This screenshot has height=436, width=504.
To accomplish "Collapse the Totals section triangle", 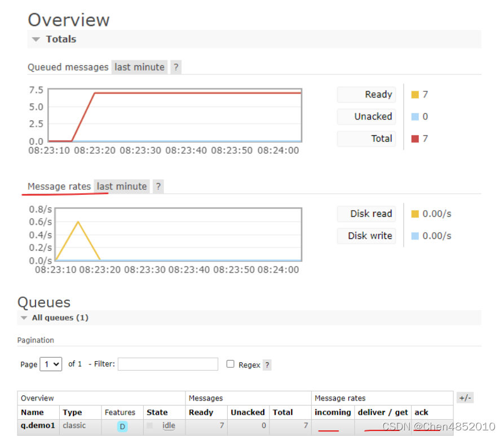I will pyautogui.click(x=36, y=39).
